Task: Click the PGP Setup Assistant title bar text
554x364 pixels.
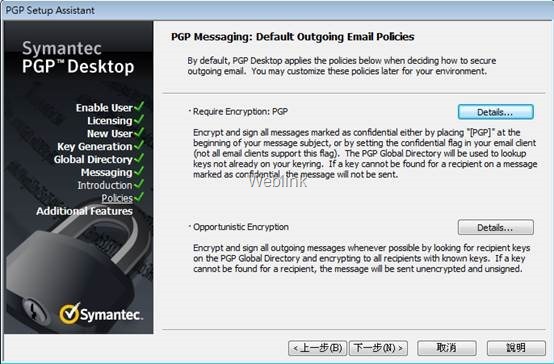Action: click(50, 10)
